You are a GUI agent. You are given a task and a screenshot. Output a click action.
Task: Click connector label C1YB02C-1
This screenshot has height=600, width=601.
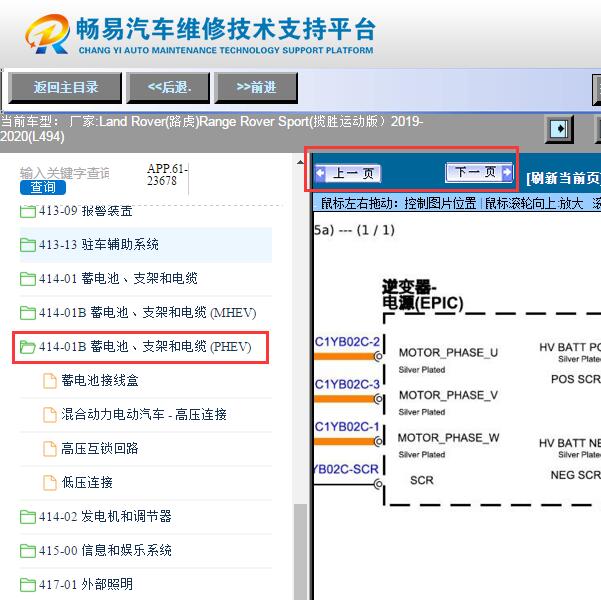(x=347, y=427)
